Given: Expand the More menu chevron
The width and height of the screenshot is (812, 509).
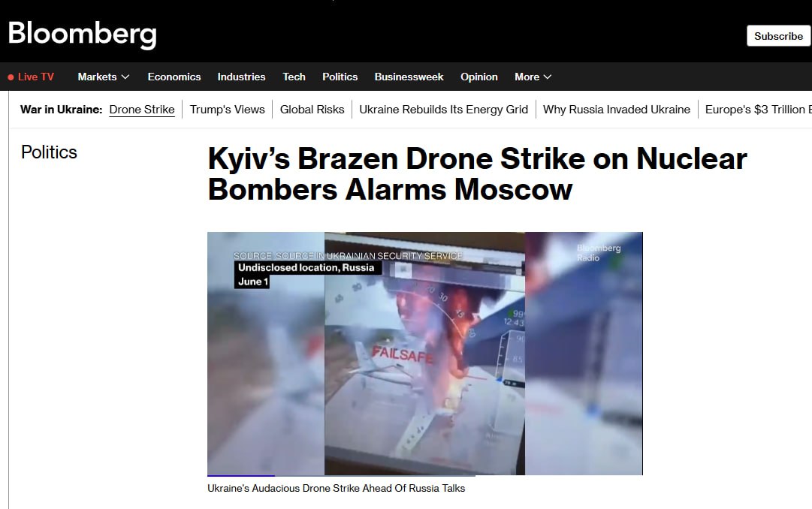Looking at the screenshot, I should pos(548,77).
